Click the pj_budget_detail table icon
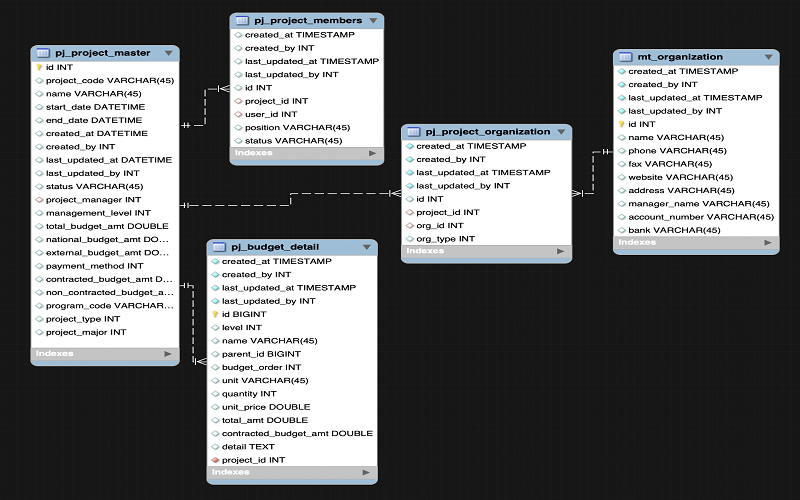This screenshot has height=500, width=800. click(x=218, y=247)
